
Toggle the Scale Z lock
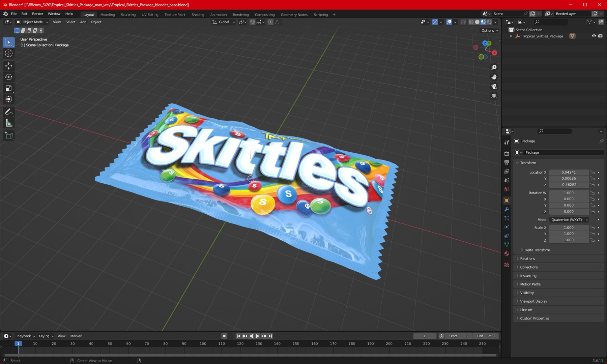pyautogui.click(x=592, y=240)
